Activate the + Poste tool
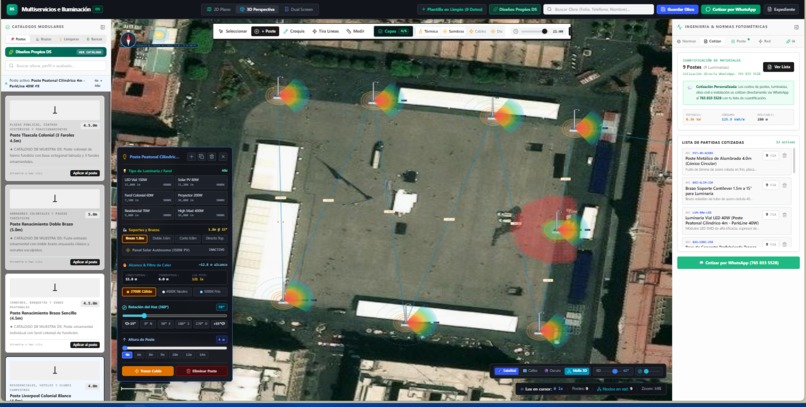Screen dimensions: 806x407 click(x=265, y=31)
